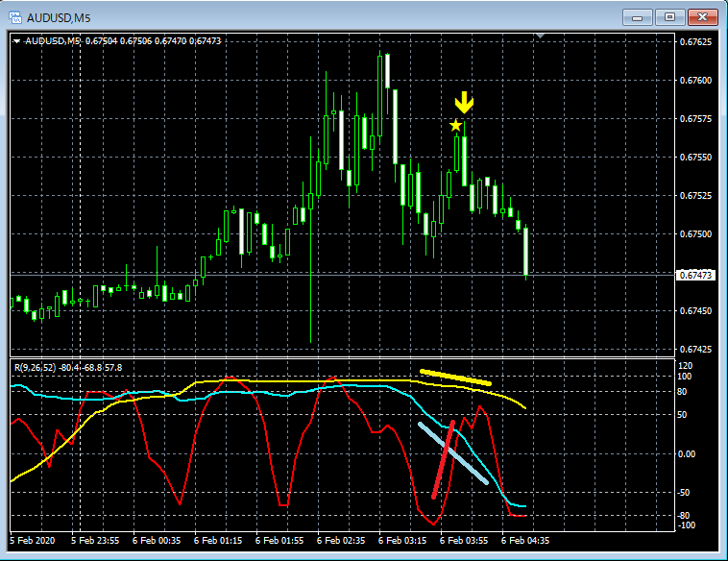Screen dimensions: 728x561
Task: Maximize the AUDUSD,M5 chart window
Action: [x=669, y=17]
